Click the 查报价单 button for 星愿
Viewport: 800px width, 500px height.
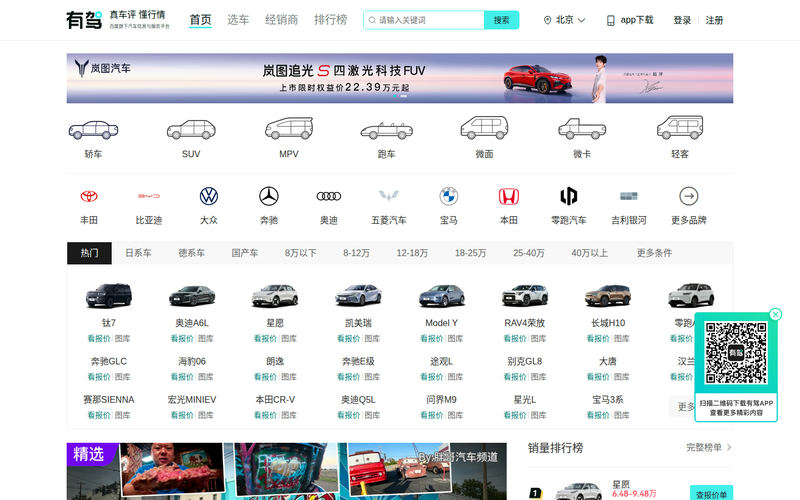coord(711,494)
